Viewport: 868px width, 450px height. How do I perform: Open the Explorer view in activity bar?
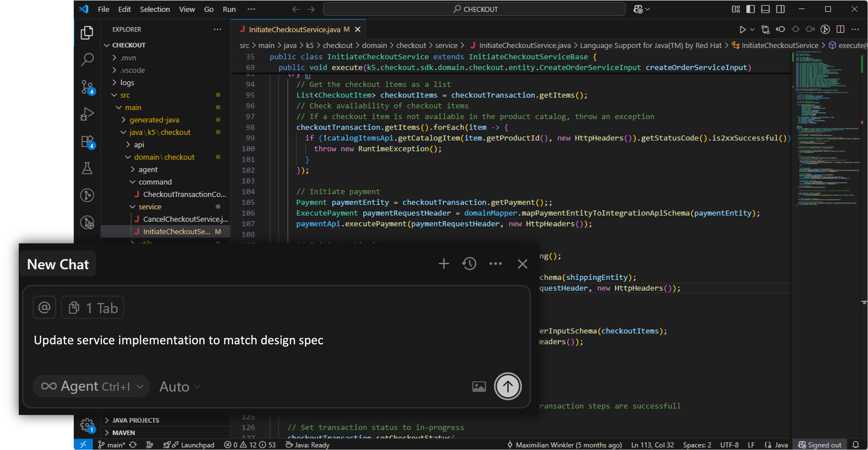point(87,33)
